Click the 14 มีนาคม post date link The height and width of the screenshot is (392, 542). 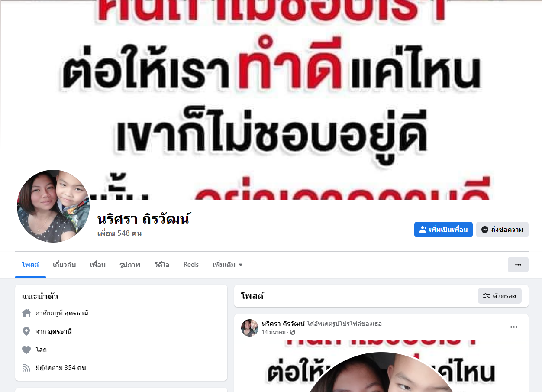pyautogui.click(x=274, y=332)
